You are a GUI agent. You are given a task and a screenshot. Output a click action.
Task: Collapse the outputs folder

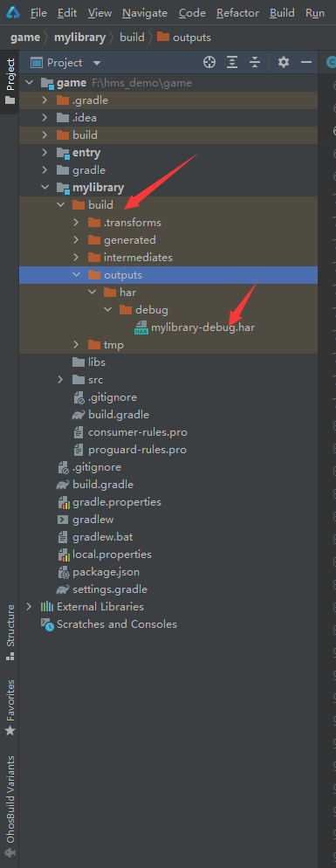[77, 274]
